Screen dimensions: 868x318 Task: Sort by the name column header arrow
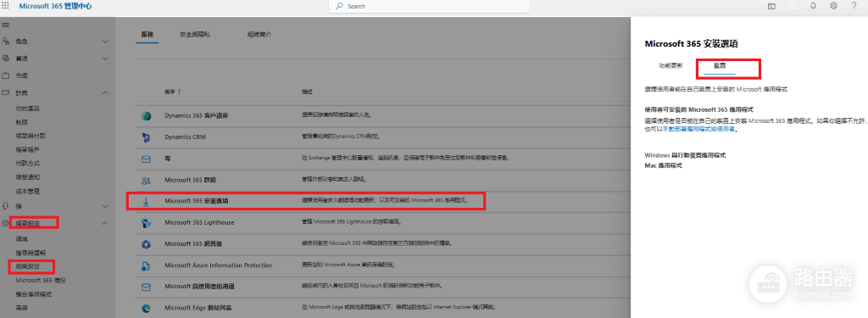coord(179,92)
